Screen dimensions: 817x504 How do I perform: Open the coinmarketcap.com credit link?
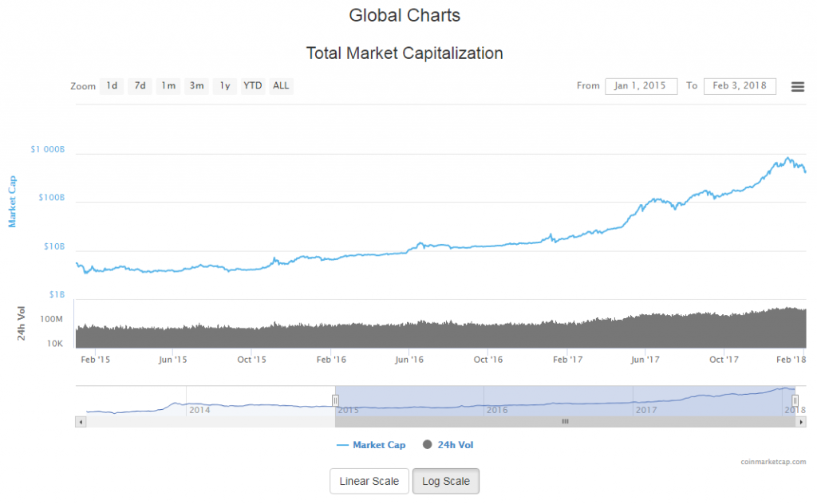pos(772,462)
